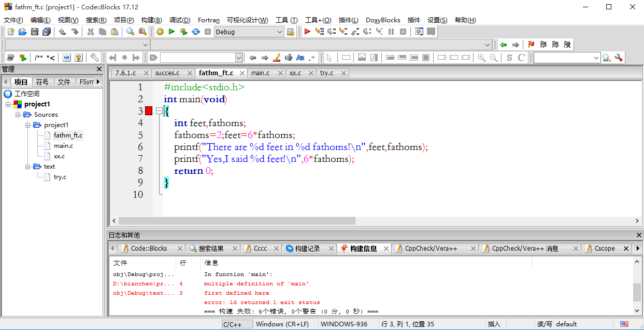Open try.c from the project tree

click(x=60, y=177)
